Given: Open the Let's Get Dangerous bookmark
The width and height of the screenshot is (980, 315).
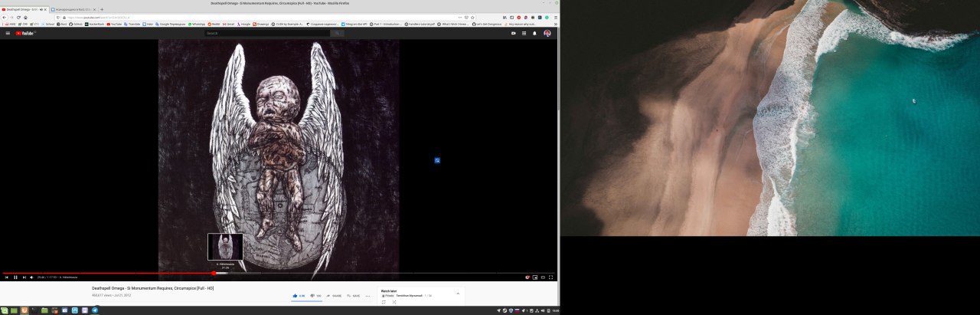Looking at the screenshot, I should (487, 24).
